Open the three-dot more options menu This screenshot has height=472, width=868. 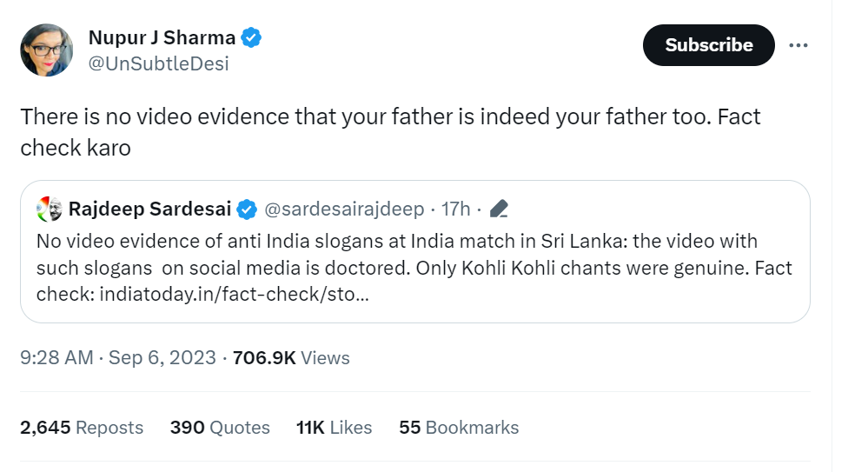(798, 45)
